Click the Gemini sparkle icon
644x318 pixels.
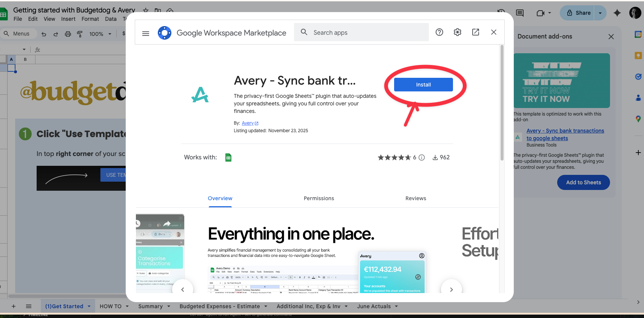(x=617, y=13)
